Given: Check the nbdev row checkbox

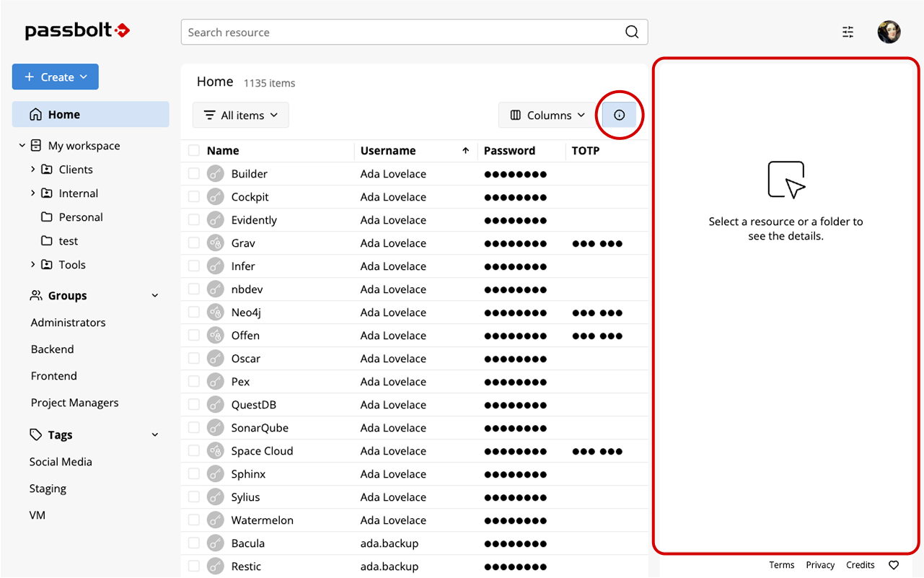Looking at the screenshot, I should (x=193, y=289).
